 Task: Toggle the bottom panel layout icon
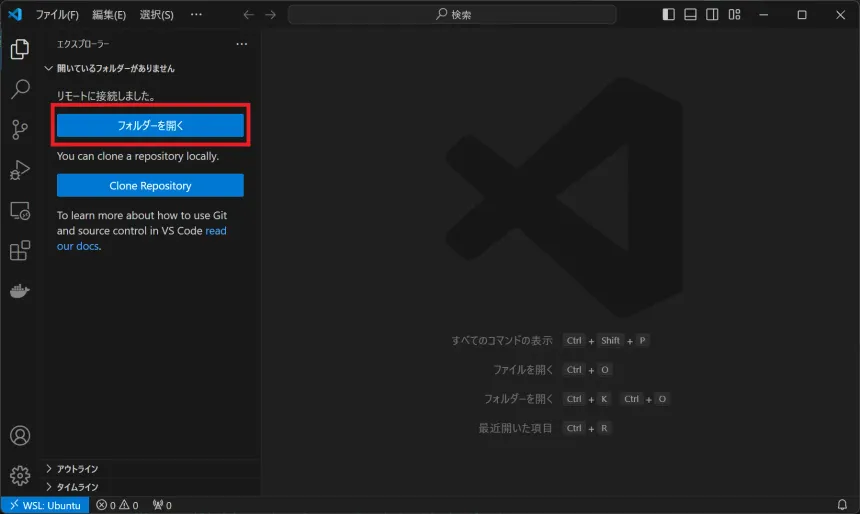tap(690, 15)
